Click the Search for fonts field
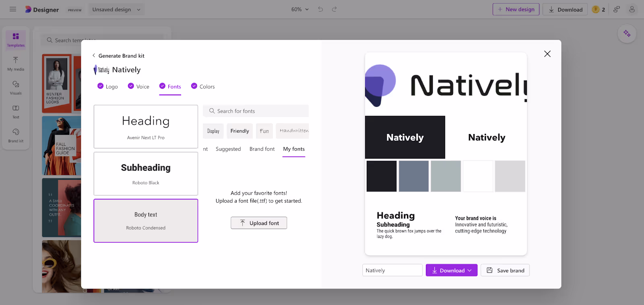Screen dimensions: 644x305 [256, 111]
